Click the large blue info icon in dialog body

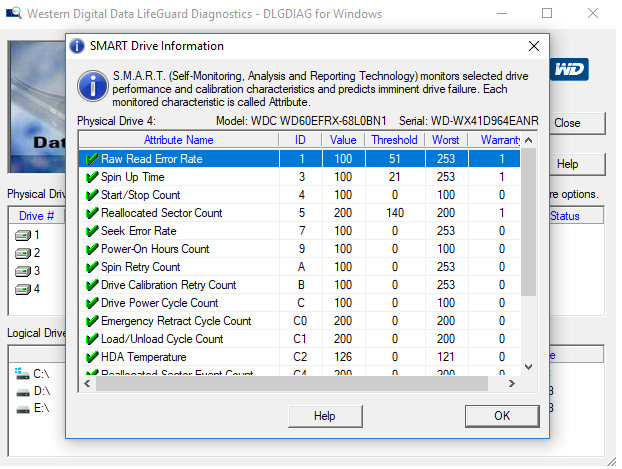click(x=93, y=86)
